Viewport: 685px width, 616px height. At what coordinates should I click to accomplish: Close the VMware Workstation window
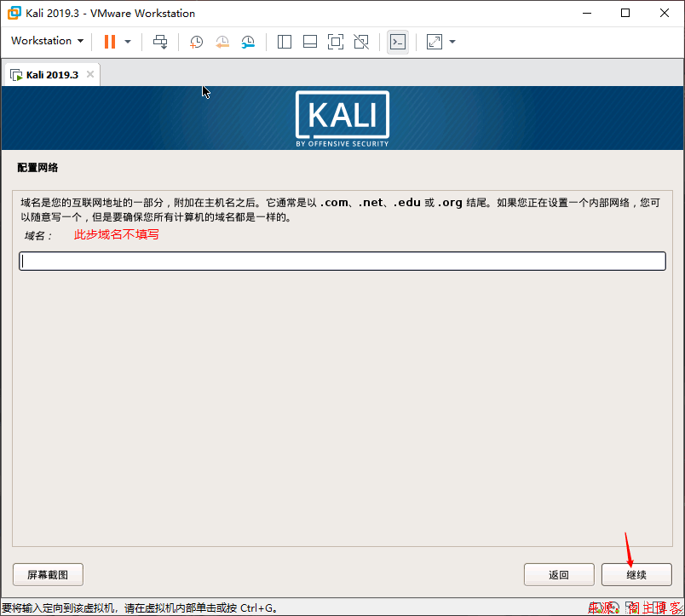click(665, 13)
